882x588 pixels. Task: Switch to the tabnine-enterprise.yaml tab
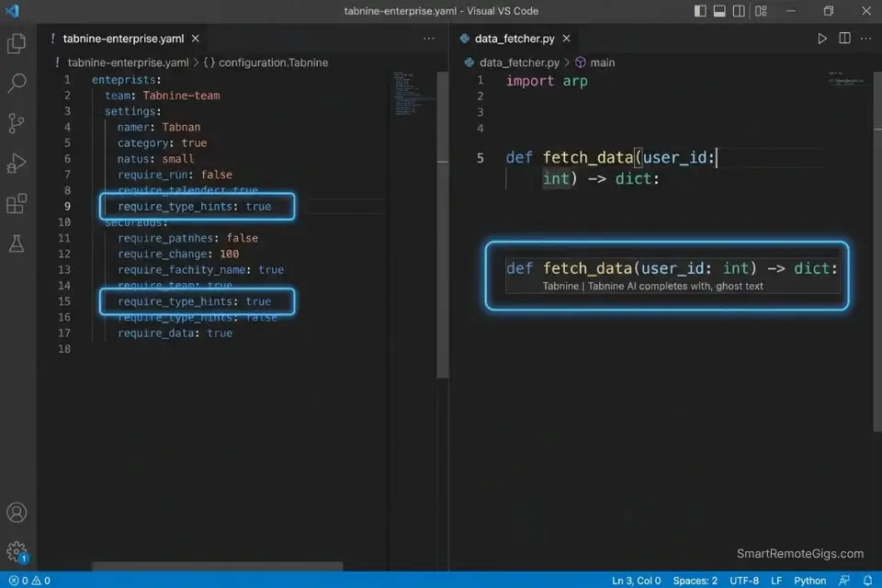124,39
